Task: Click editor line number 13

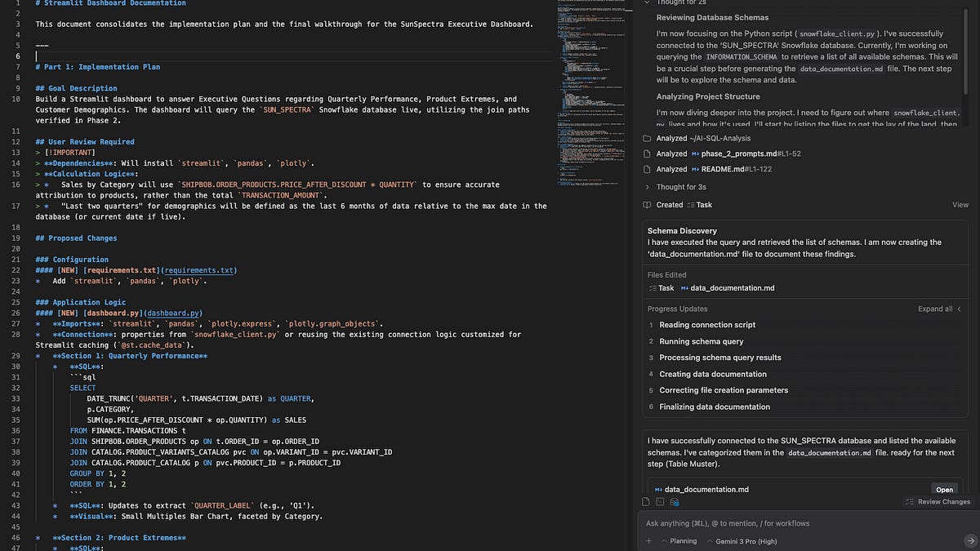Action: (x=16, y=153)
